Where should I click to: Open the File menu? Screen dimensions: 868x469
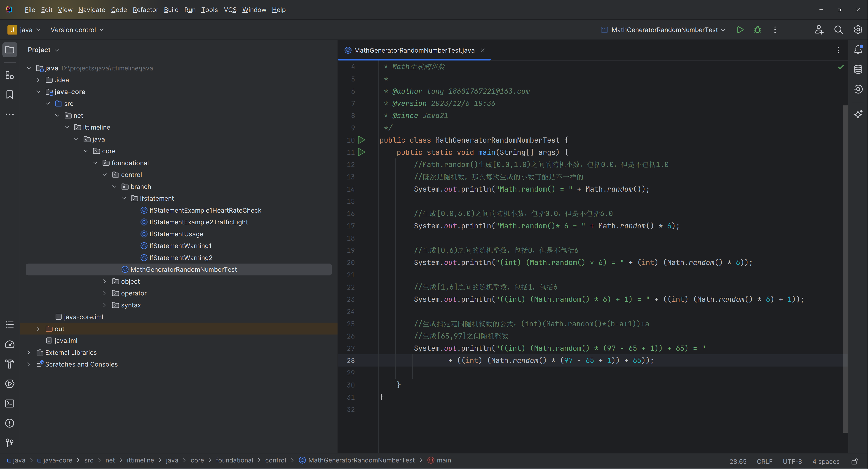tap(30, 10)
